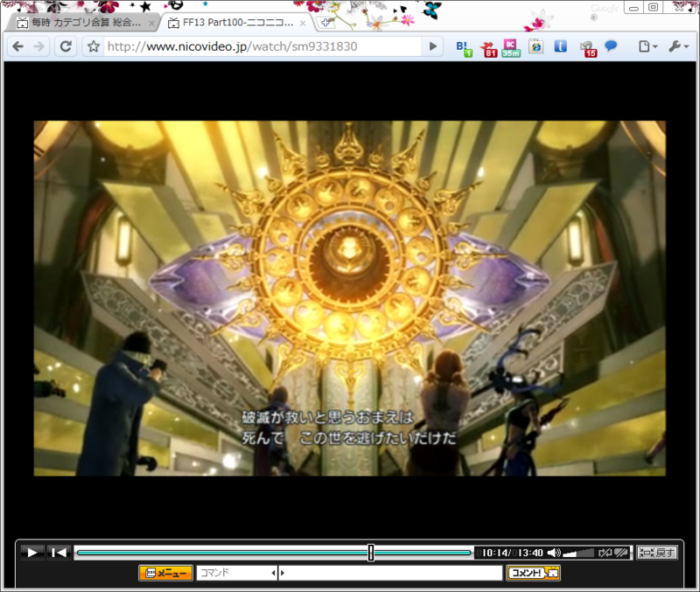Close the 毎時 カテゴリ合算 tab
700x592 pixels.
151,24
